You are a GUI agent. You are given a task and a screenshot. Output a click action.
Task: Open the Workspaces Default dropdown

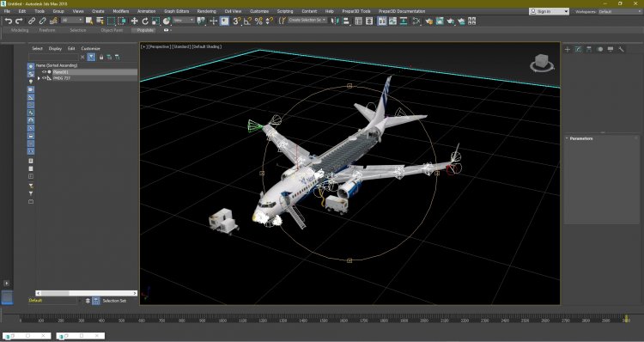(620, 11)
